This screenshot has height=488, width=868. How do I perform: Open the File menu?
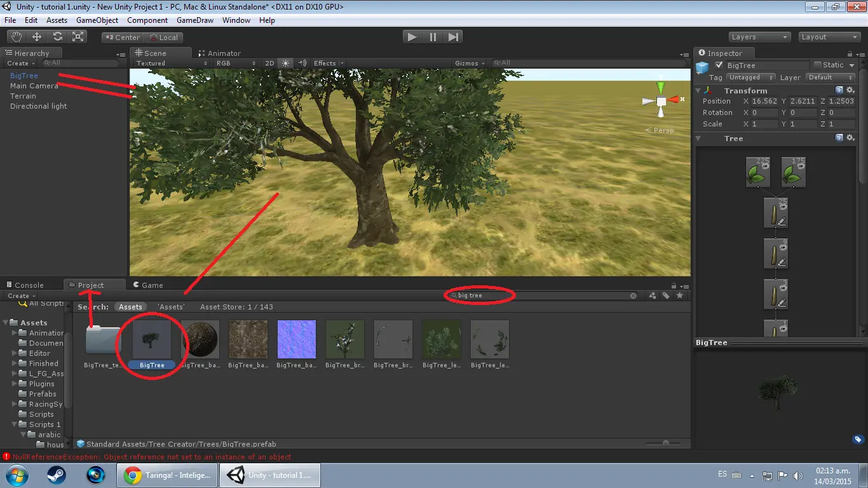point(10,20)
